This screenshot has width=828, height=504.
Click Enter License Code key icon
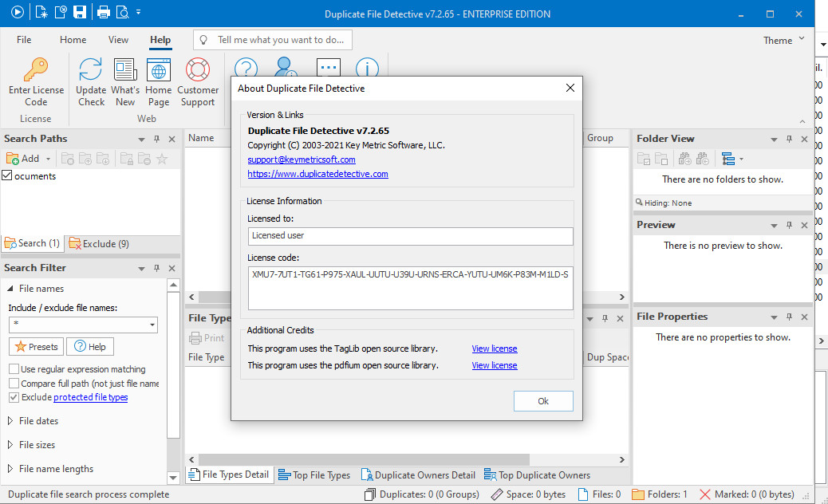coord(36,69)
